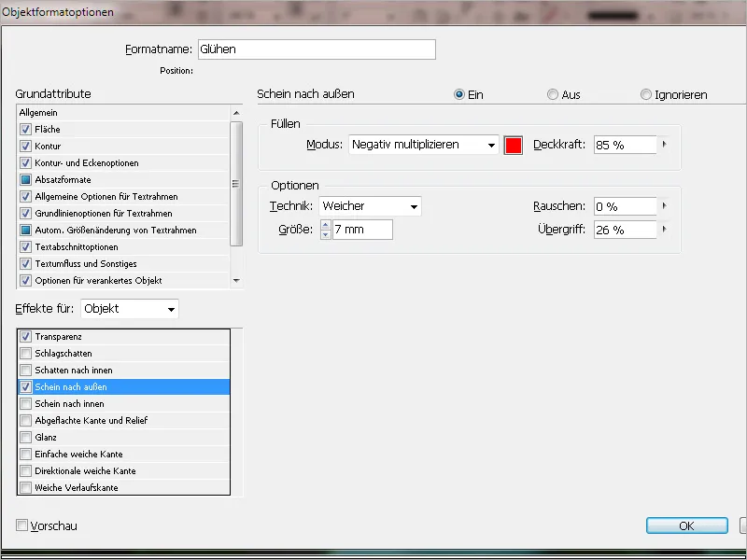Select the Ein radio button
Image resolution: width=747 pixels, height=560 pixels.
coord(458,94)
